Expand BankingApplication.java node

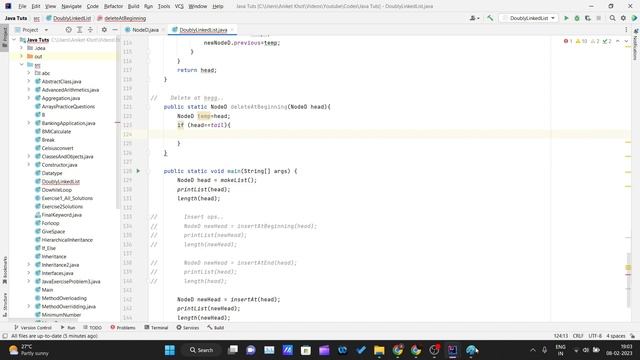tap(29, 123)
